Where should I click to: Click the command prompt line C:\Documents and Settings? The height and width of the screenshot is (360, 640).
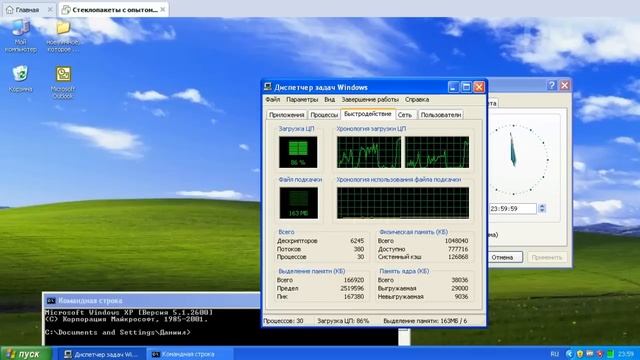118,333
